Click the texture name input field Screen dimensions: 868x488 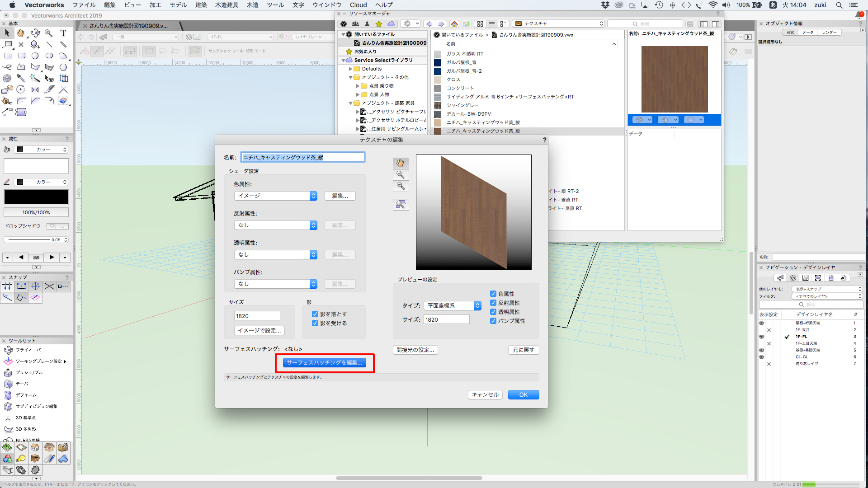coord(303,157)
